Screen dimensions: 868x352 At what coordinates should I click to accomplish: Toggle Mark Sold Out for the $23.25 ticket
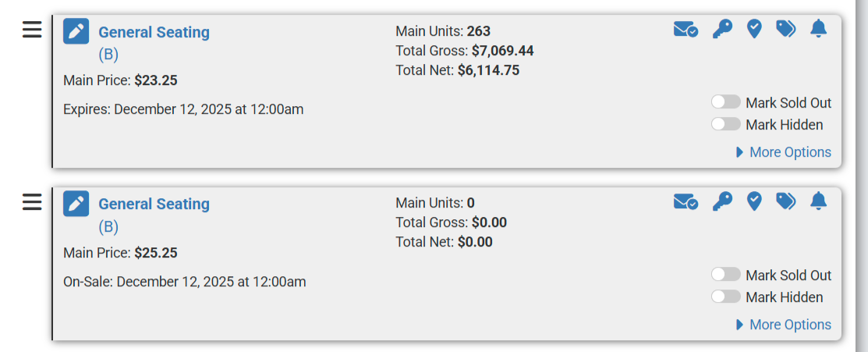click(726, 102)
